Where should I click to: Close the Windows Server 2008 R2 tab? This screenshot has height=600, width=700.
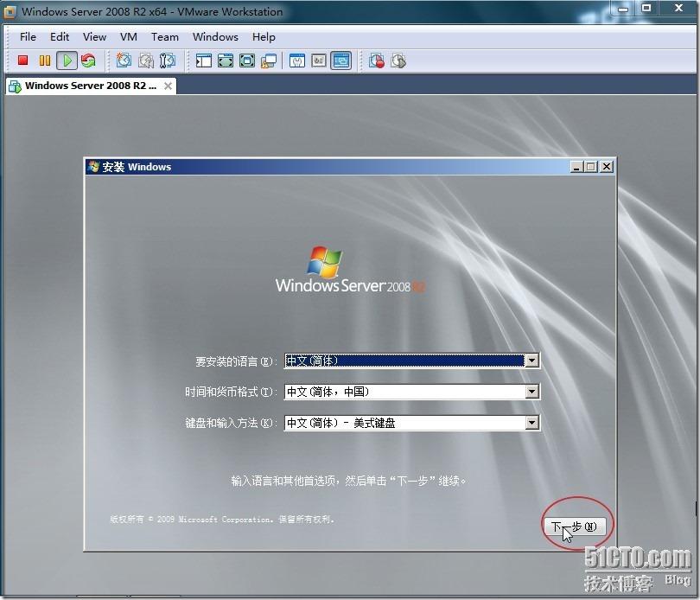tap(168, 86)
